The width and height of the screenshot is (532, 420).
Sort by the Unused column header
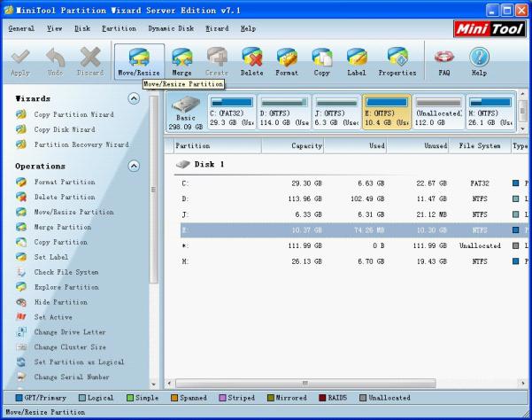tap(418, 145)
